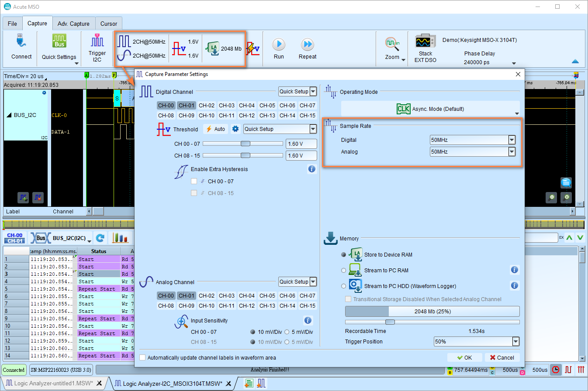Open the File tab

point(12,24)
